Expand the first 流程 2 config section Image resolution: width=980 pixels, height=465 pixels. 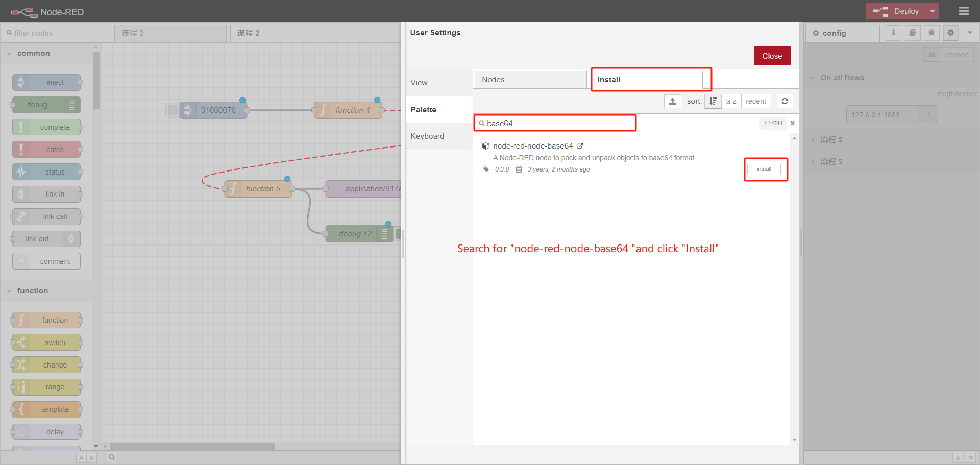coord(892,140)
